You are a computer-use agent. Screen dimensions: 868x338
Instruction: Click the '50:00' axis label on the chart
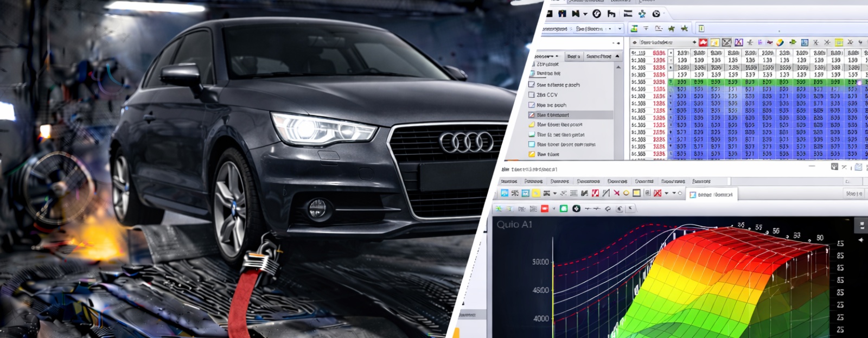coord(540,262)
